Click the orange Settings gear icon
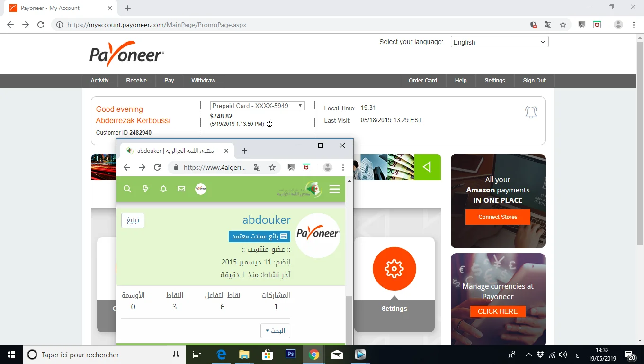This screenshot has height=364, width=644. click(x=394, y=269)
